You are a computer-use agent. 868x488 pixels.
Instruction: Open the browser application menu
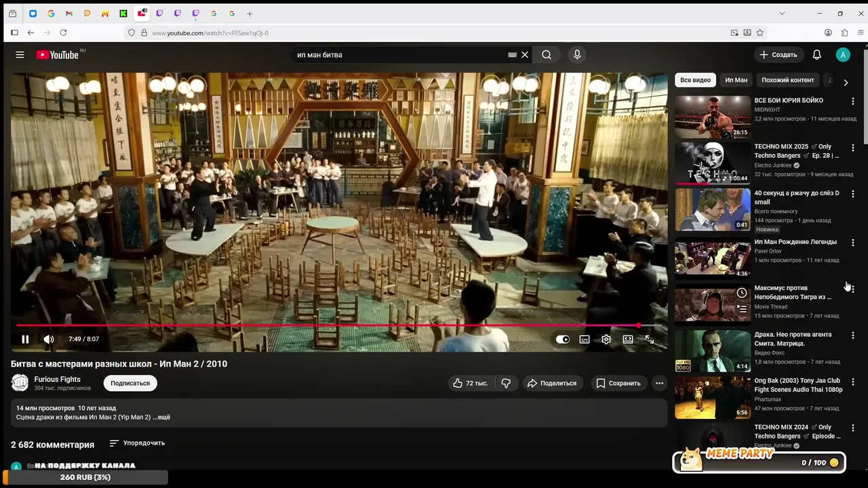[861, 33]
